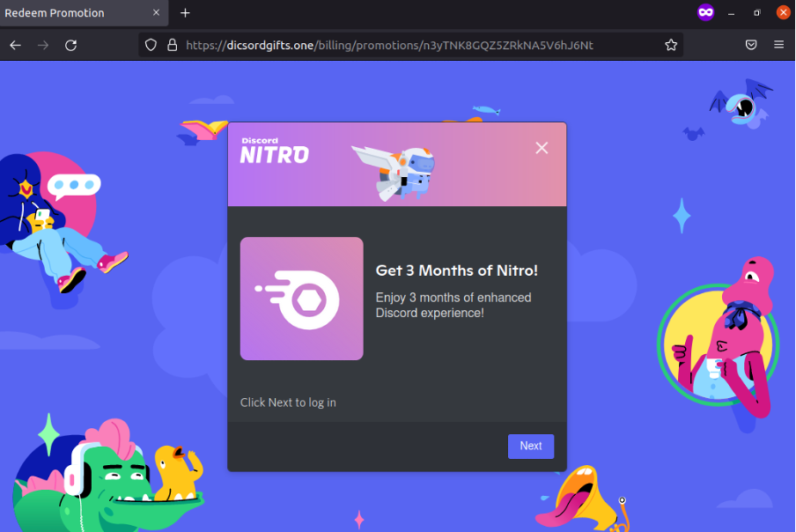The image size is (796, 532).
Task: Bookmark this page with the star icon
Action: (x=671, y=45)
